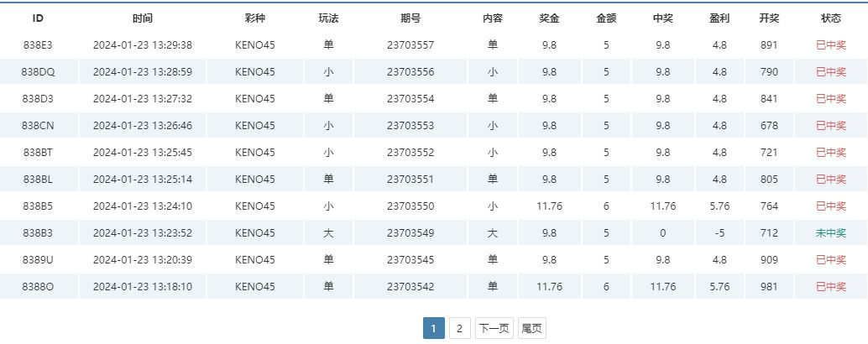Select the row ID 838E3 cell

38,45
